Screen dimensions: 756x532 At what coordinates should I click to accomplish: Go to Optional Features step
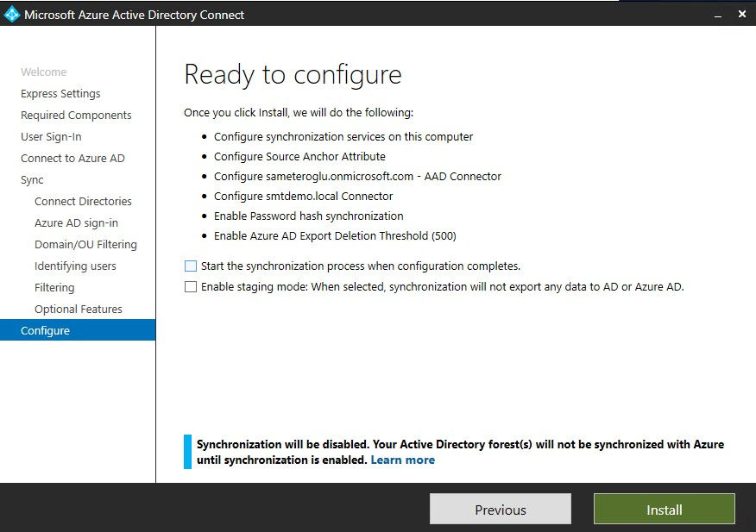point(79,310)
